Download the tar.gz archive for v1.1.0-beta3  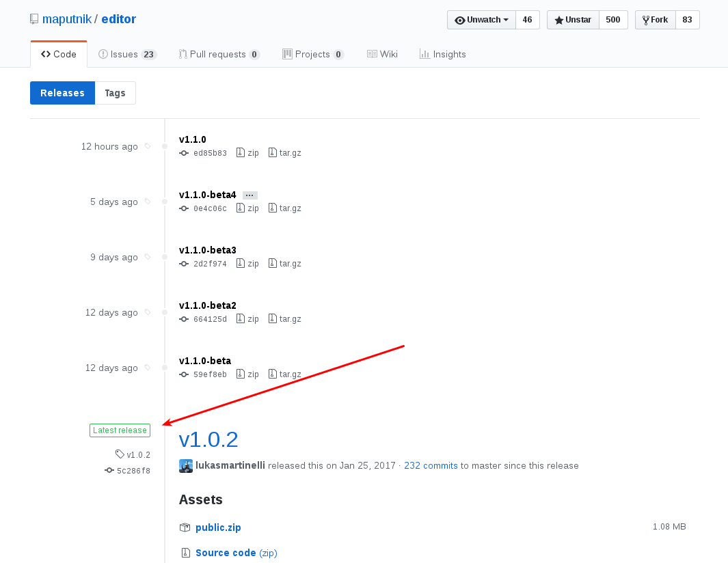[284, 263]
